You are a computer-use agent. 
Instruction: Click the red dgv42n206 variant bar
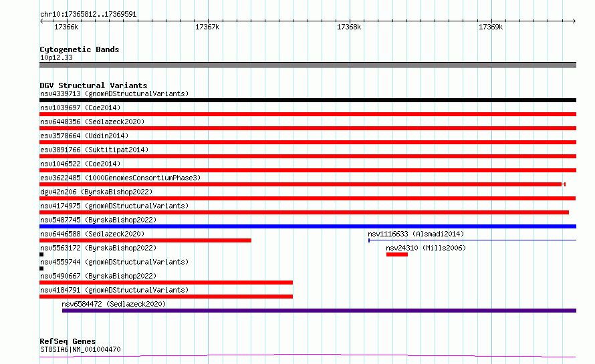[308, 198]
